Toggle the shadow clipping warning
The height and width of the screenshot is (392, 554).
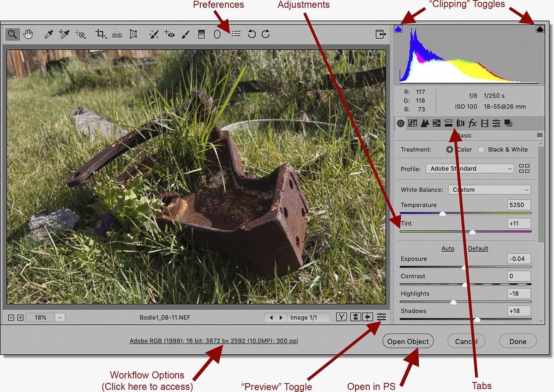[x=399, y=29]
